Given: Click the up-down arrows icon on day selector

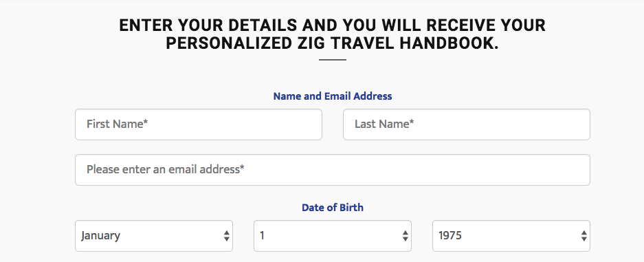Looking at the screenshot, I should (405, 236).
